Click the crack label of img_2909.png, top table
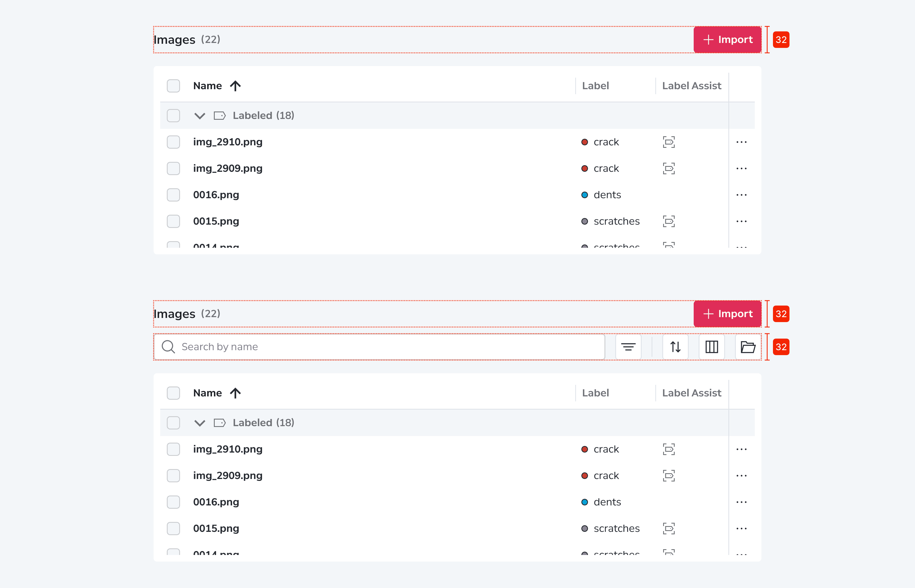The width and height of the screenshot is (915, 588). click(x=606, y=168)
